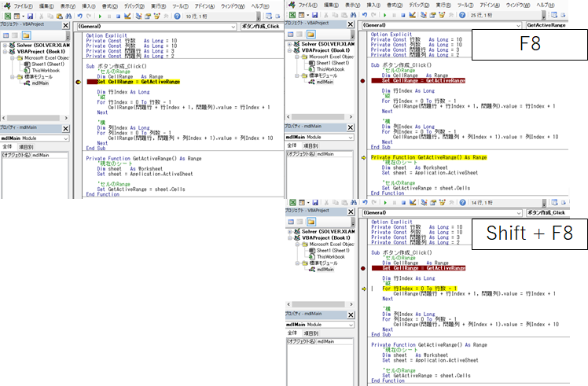This screenshot has height=386, width=588.
Task: Click Find binoculars icon in F8 window toolbar
Action: click(353, 15)
